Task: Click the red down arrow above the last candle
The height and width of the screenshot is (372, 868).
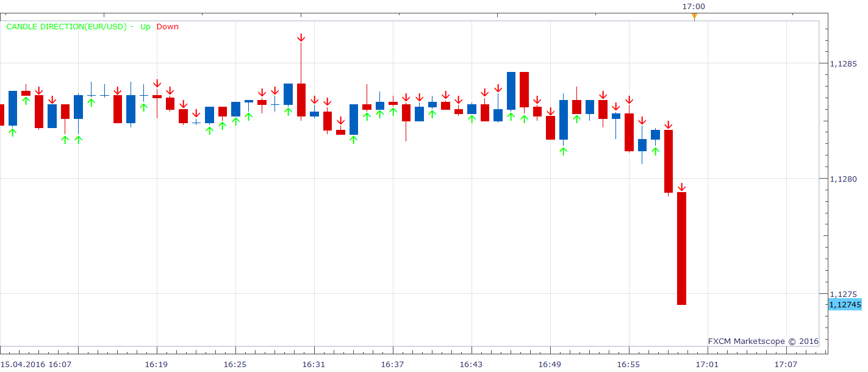Action: (x=682, y=187)
